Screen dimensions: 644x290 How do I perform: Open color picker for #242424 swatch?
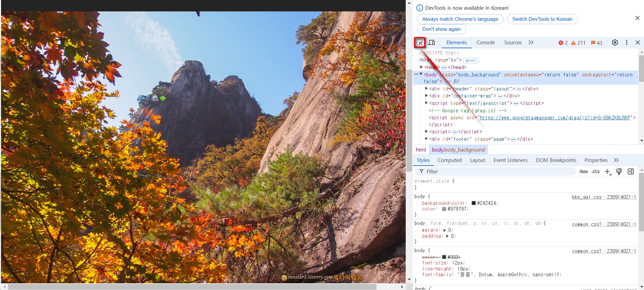(474, 203)
